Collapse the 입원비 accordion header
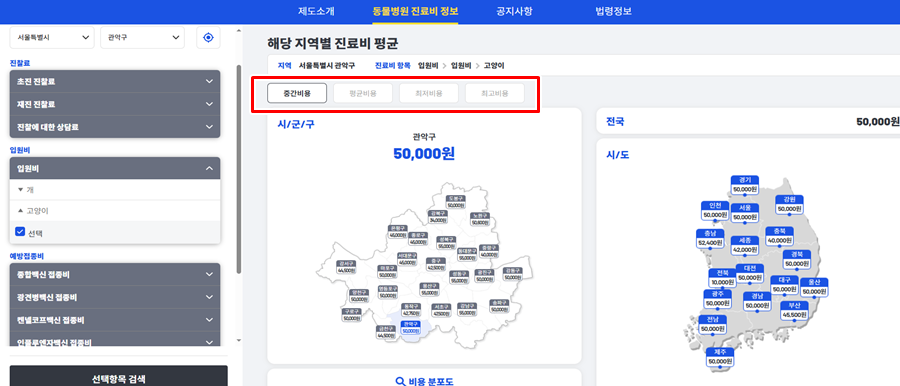The image size is (900, 386). [x=115, y=168]
